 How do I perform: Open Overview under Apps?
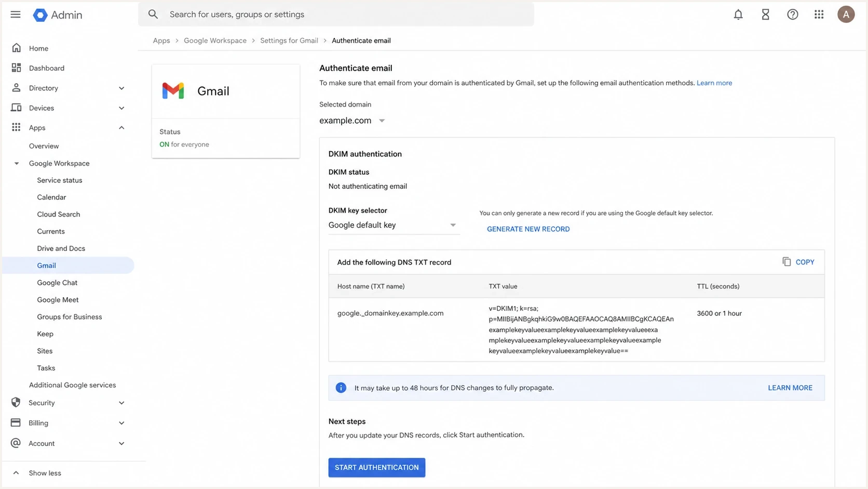tap(44, 146)
